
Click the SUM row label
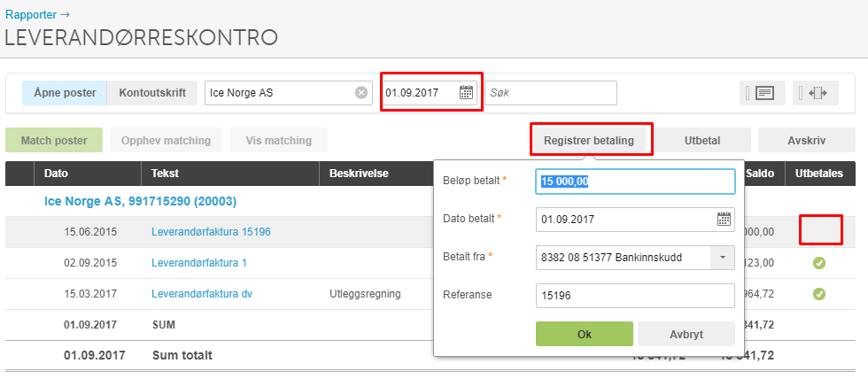click(163, 325)
